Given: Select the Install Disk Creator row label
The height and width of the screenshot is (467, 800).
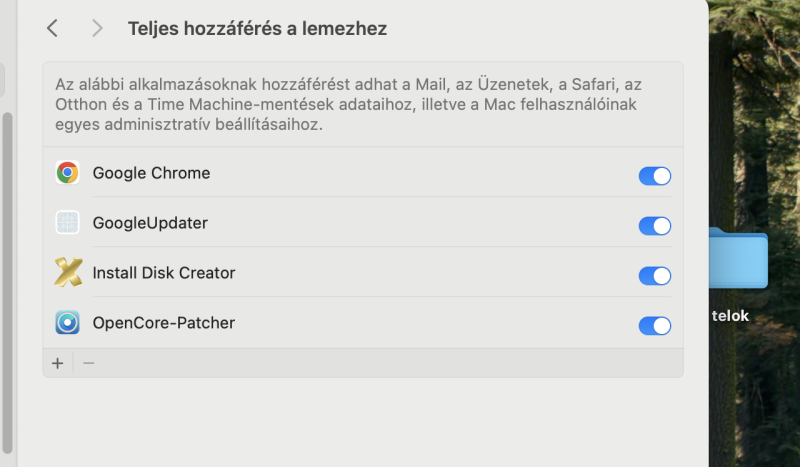Looking at the screenshot, I should point(164,273).
